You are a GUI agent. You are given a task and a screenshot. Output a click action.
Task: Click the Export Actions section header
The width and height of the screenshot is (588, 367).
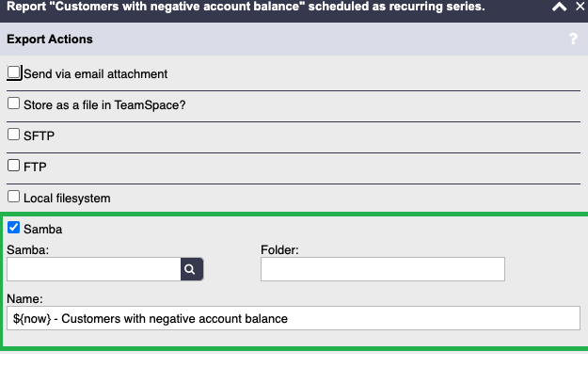pos(50,39)
